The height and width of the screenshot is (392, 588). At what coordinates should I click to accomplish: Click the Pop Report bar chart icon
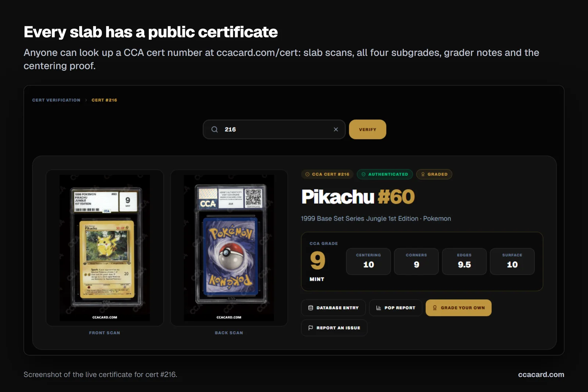tap(379, 308)
